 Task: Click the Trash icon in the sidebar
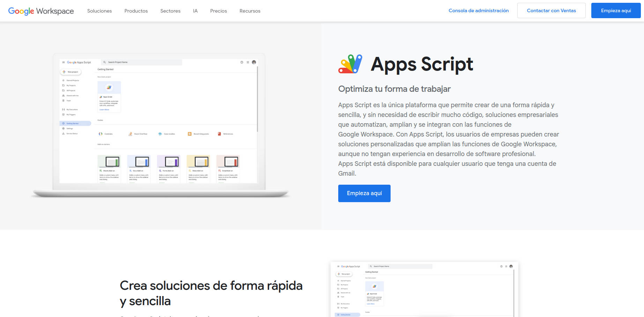(63, 101)
